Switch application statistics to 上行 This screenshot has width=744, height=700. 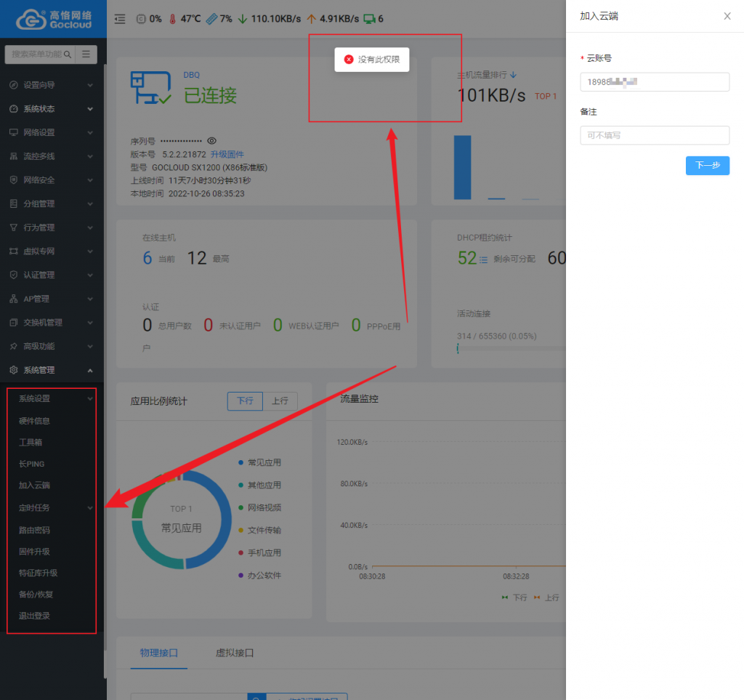click(280, 401)
